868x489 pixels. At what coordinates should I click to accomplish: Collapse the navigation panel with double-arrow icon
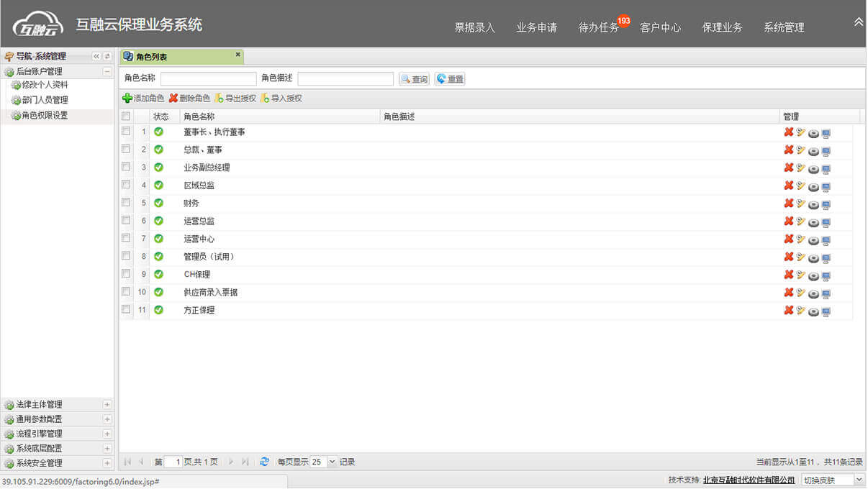[96, 56]
